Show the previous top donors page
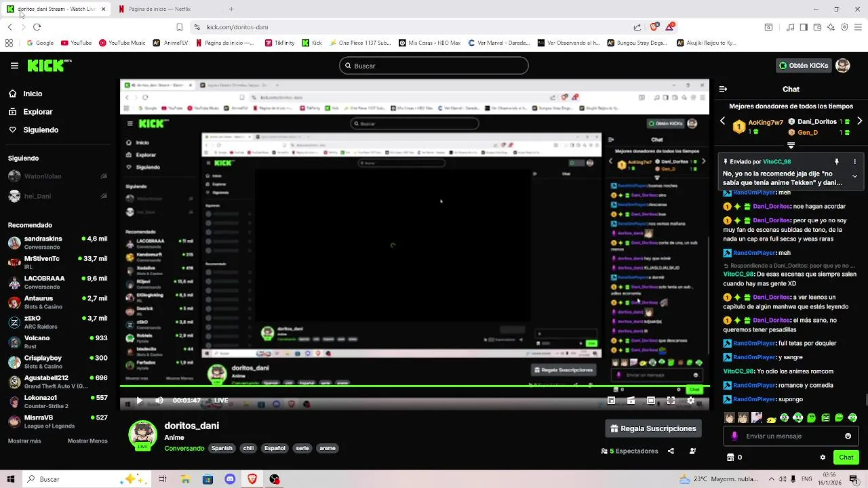 (x=722, y=121)
